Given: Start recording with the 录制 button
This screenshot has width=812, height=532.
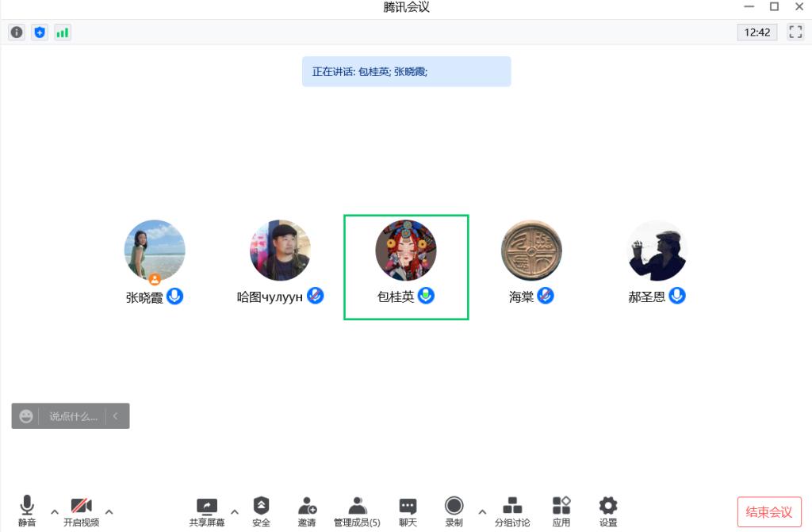Looking at the screenshot, I should click(x=454, y=511).
